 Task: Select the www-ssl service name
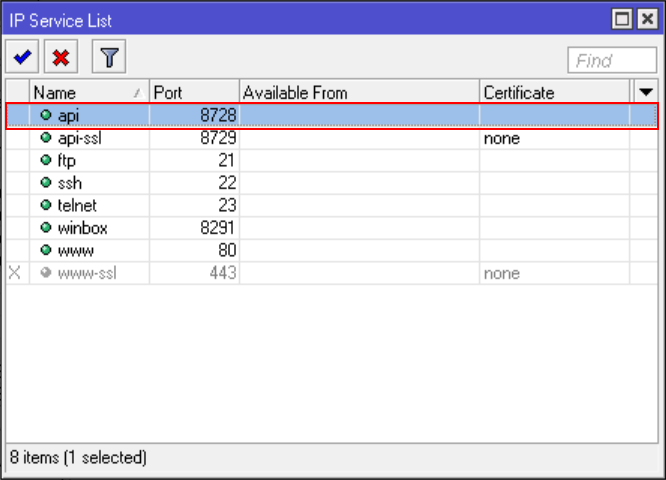(x=87, y=273)
